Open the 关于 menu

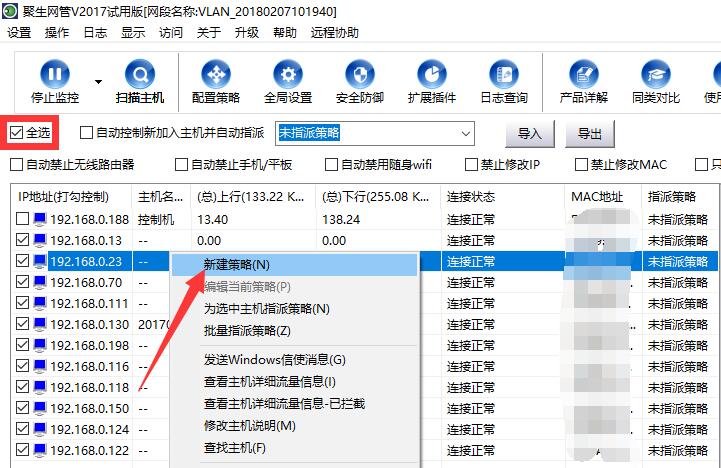pyautogui.click(x=209, y=33)
